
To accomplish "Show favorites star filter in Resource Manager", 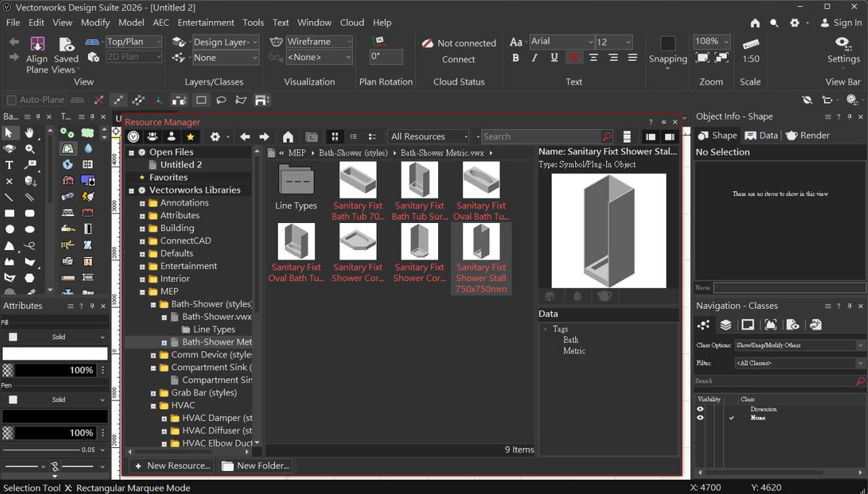I will pos(191,137).
